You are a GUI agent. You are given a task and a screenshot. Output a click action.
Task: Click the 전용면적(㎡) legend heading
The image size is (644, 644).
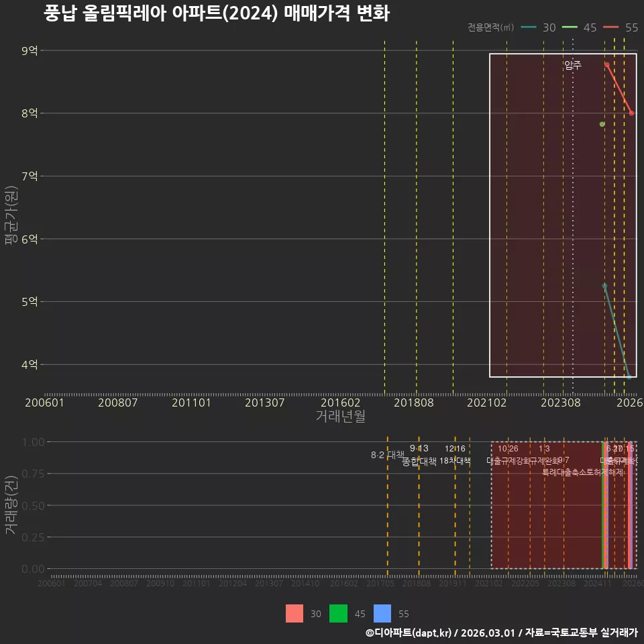pyautogui.click(x=491, y=28)
